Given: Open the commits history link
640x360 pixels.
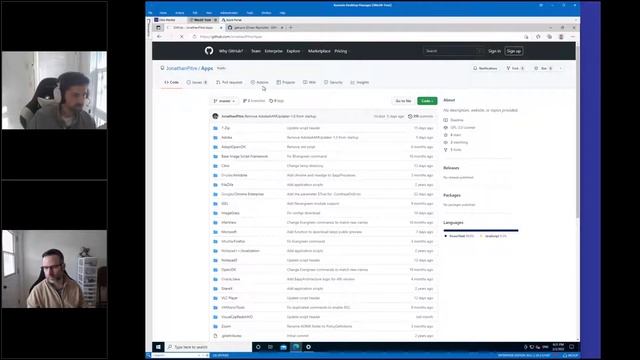Looking at the screenshot, I should (420, 116).
